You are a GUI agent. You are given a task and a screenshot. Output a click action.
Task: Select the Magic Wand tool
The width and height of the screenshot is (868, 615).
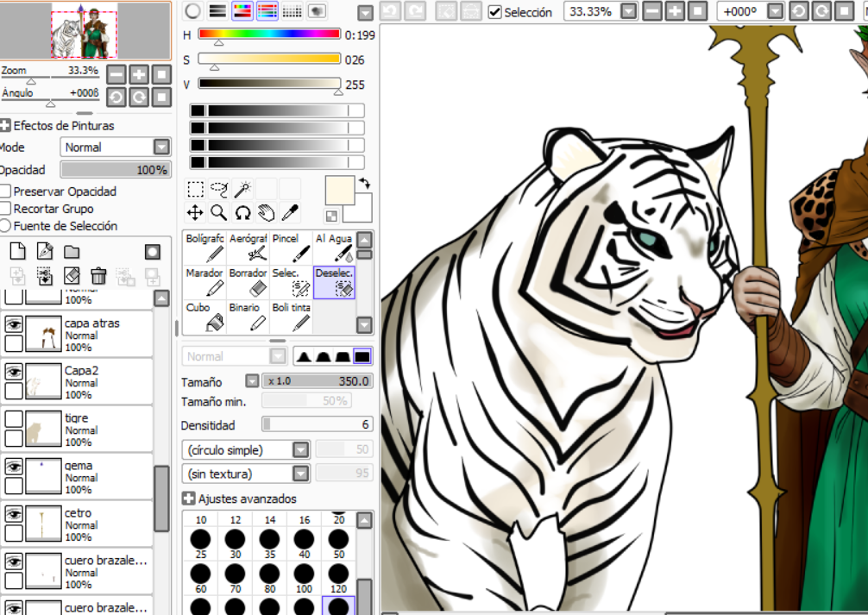tap(242, 189)
